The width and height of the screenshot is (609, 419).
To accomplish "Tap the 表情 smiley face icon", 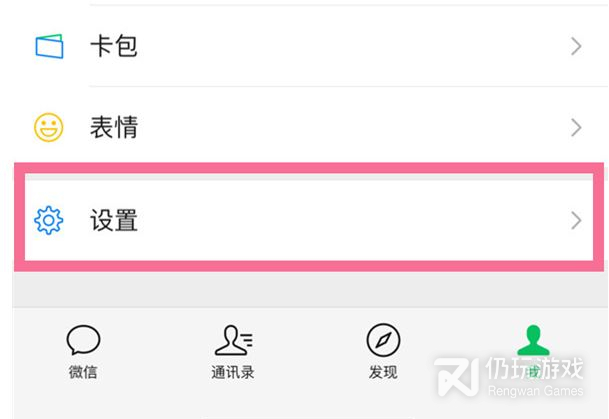I will (x=48, y=127).
